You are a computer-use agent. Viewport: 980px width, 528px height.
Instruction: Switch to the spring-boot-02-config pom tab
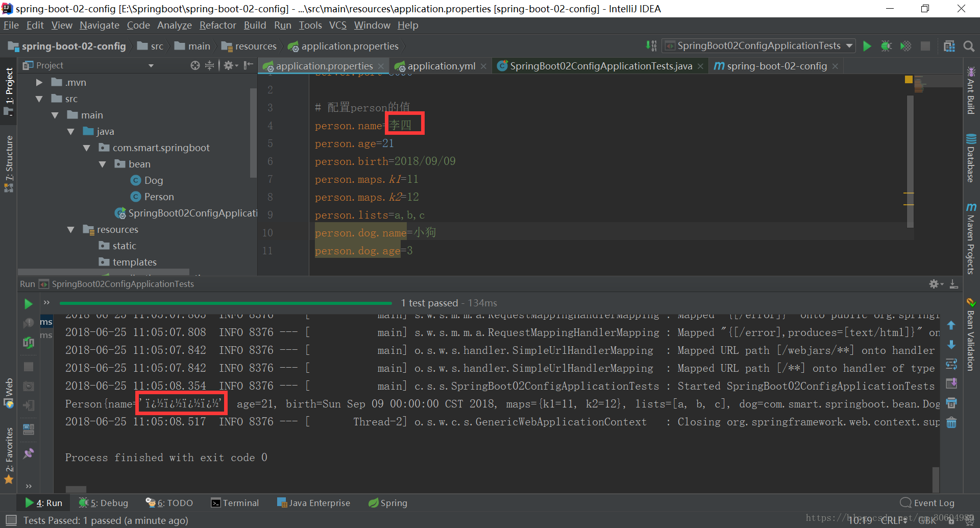[776, 66]
